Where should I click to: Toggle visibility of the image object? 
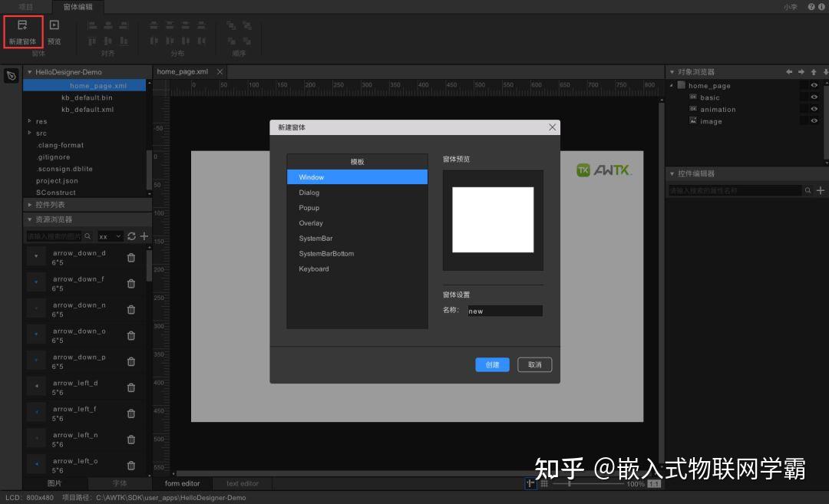pyautogui.click(x=814, y=120)
